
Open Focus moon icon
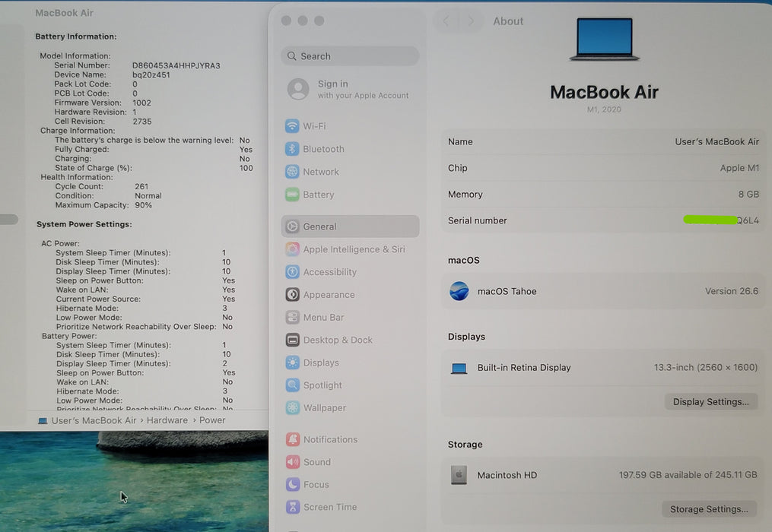click(x=293, y=484)
